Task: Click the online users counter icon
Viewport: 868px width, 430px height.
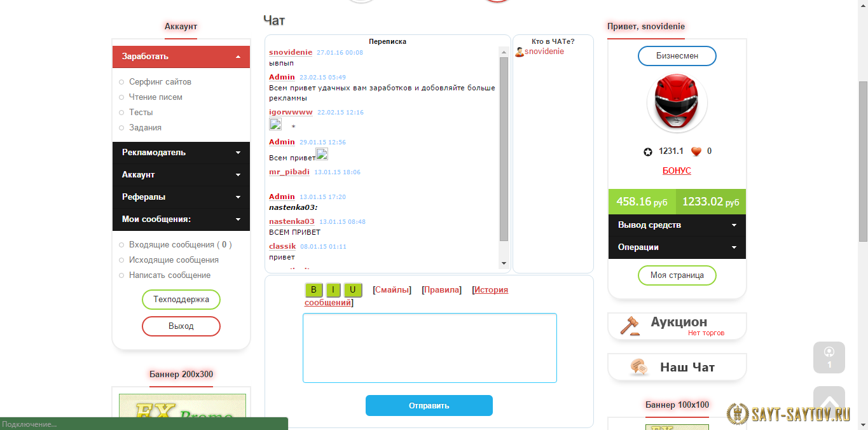Action: click(829, 357)
